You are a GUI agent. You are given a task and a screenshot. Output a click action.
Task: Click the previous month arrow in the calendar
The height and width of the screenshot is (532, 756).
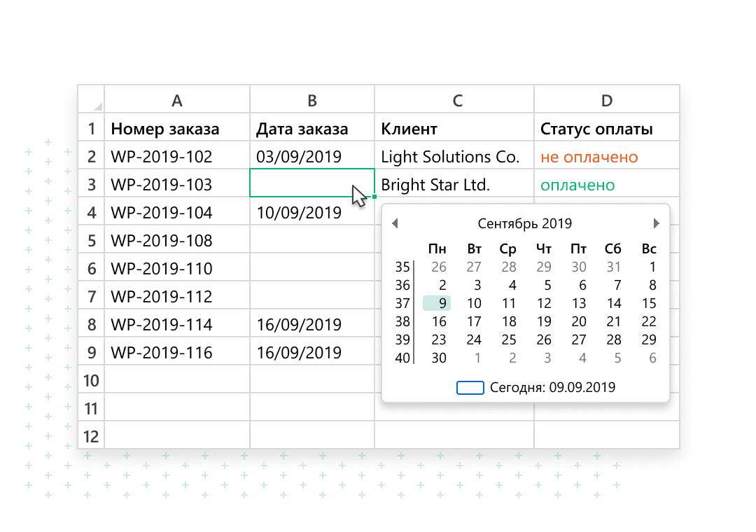[x=395, y=223]
